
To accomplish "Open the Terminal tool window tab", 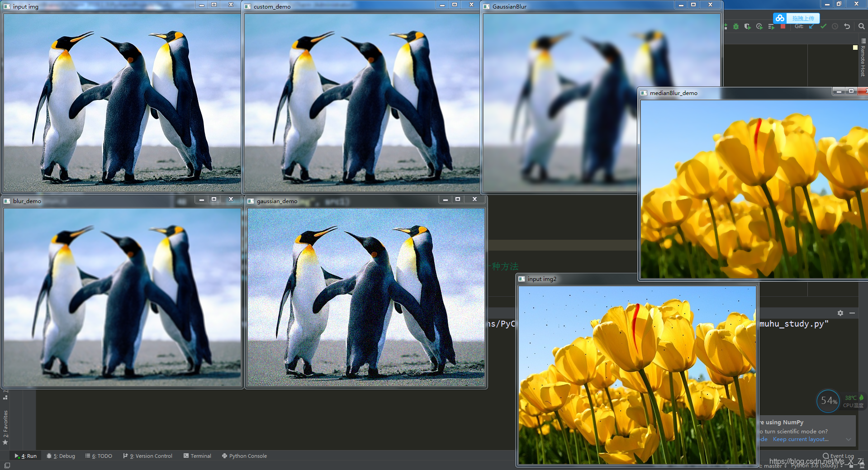I will click(x=197, y=456).
